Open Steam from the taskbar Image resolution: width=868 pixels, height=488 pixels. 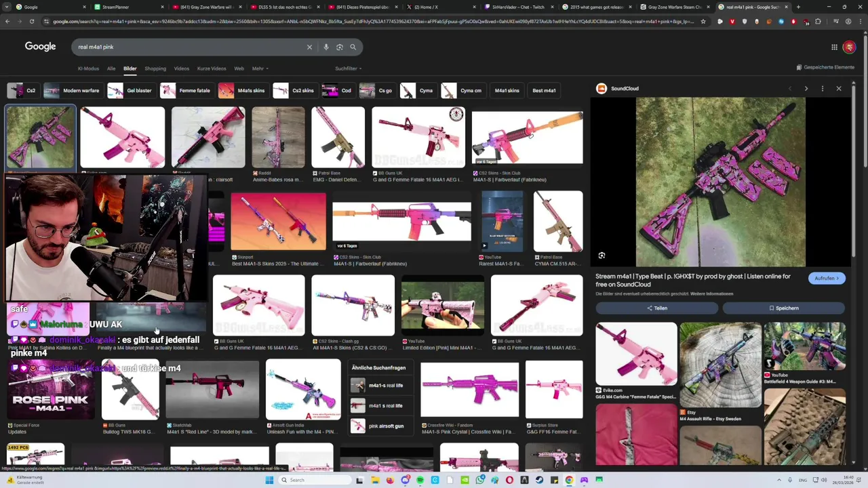pyautogui.click(x=539, y=480)
